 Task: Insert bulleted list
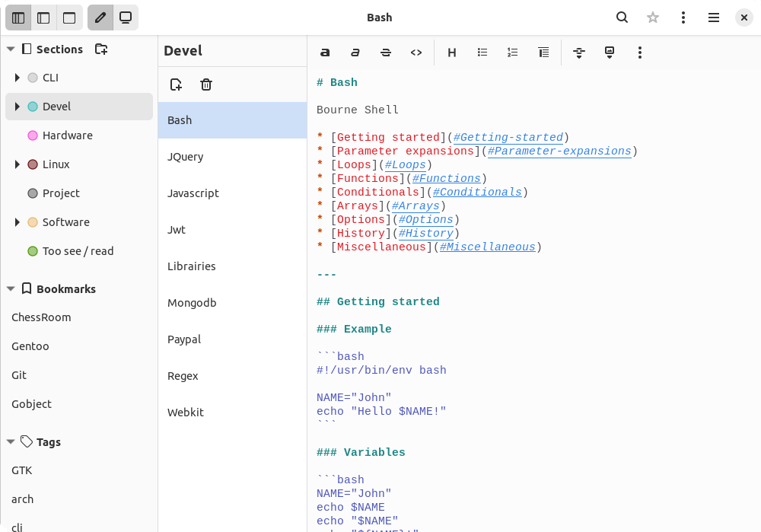tap(482, 53)
